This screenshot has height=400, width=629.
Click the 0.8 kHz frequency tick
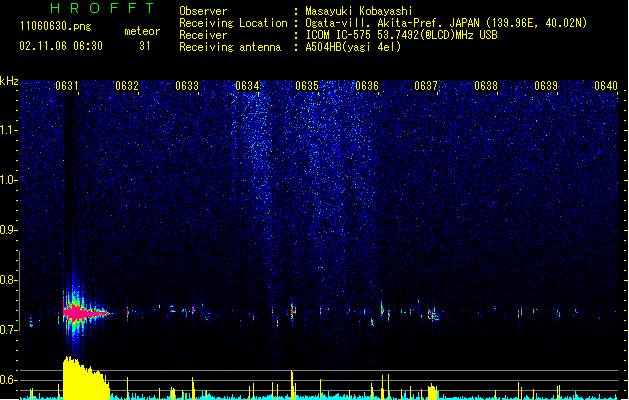(8, 280)
